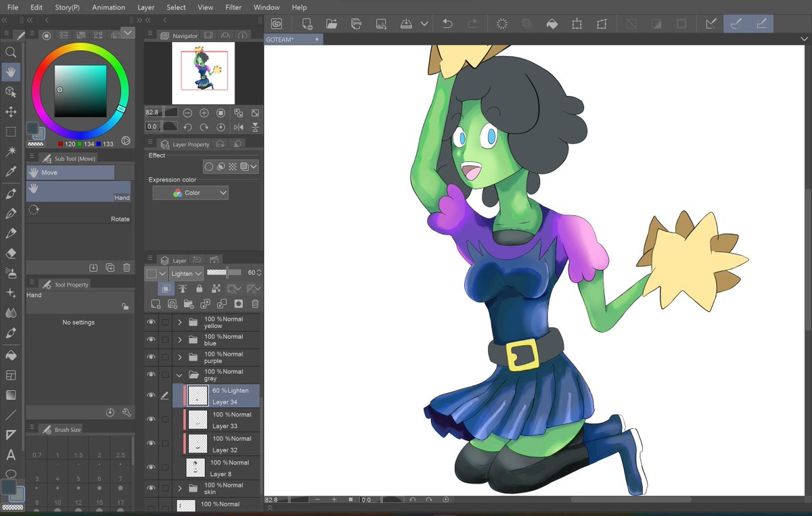Open the File menu

(x=13, y=7)
